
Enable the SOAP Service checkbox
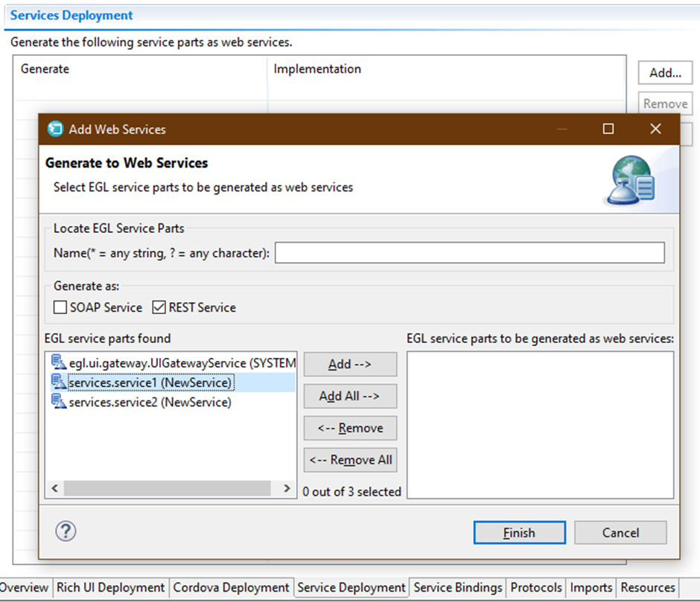60,307
